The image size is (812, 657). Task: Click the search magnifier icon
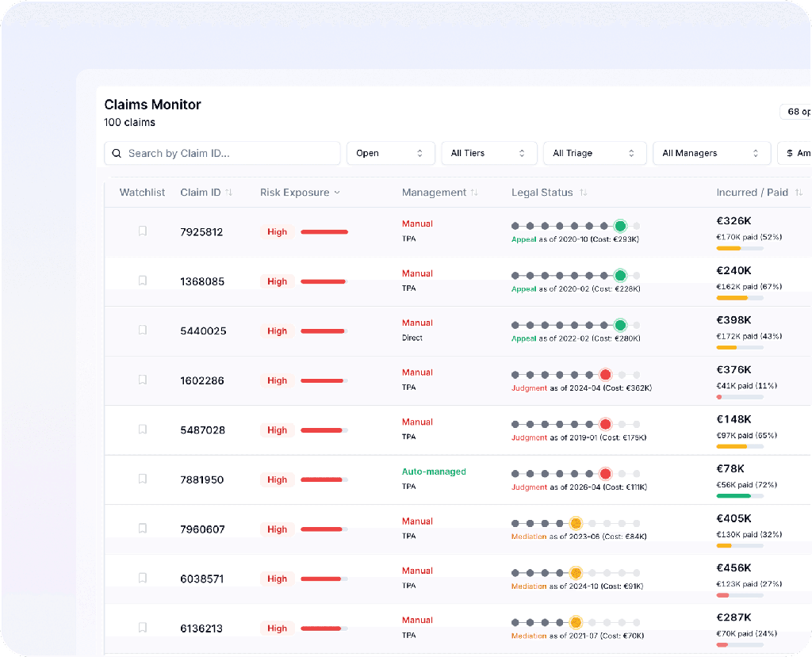pyautogui.click(x=117, y=153)
